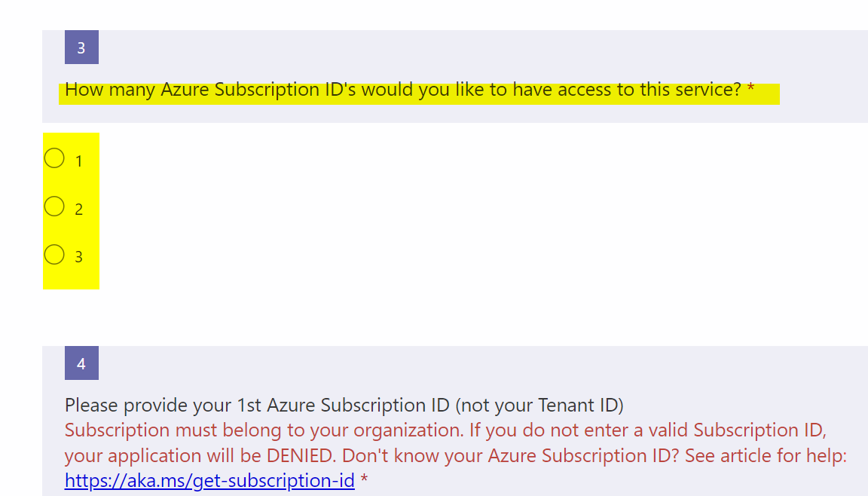Click "Please provide your 1st Azure Subscription ID" heading

point(257,406)
